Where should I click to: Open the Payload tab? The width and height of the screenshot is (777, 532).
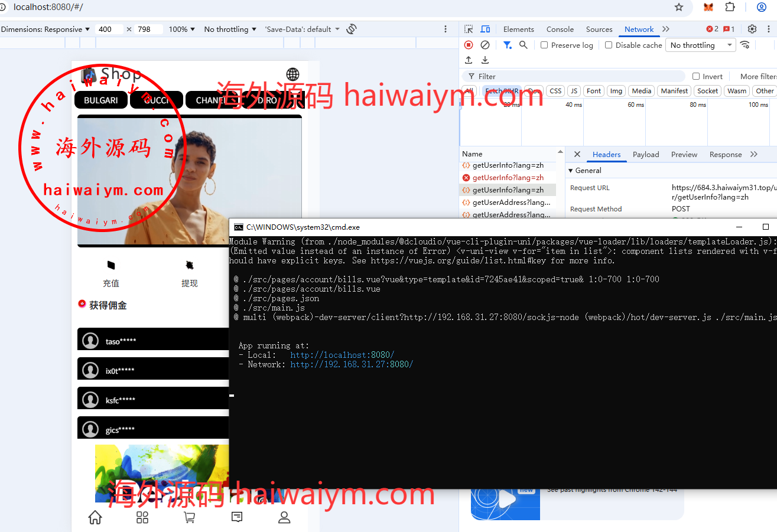click(x=645, y=155)
